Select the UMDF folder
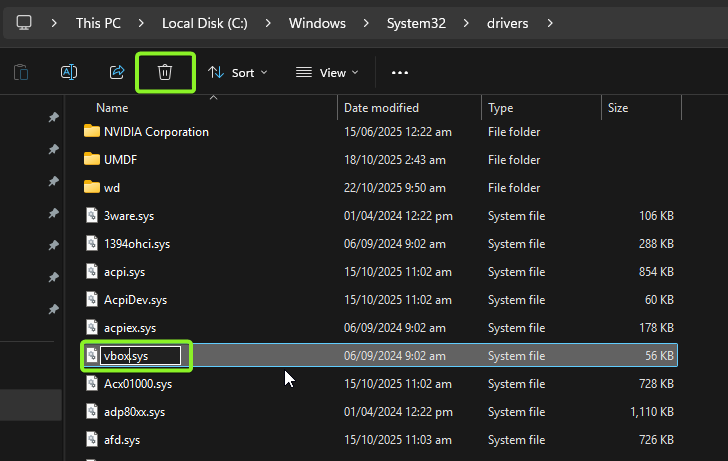This screenshot has width=728, height=461. pyautogui.click(x=118, y=159)
